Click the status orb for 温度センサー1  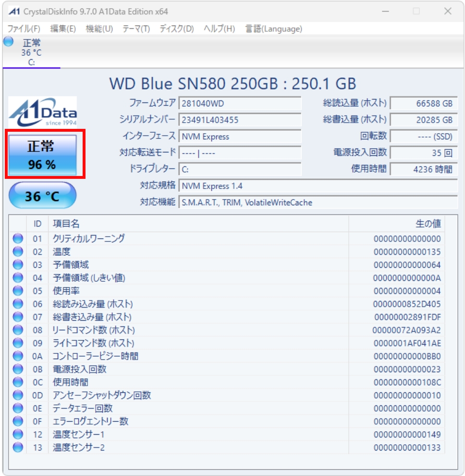(x=18, y=434)
